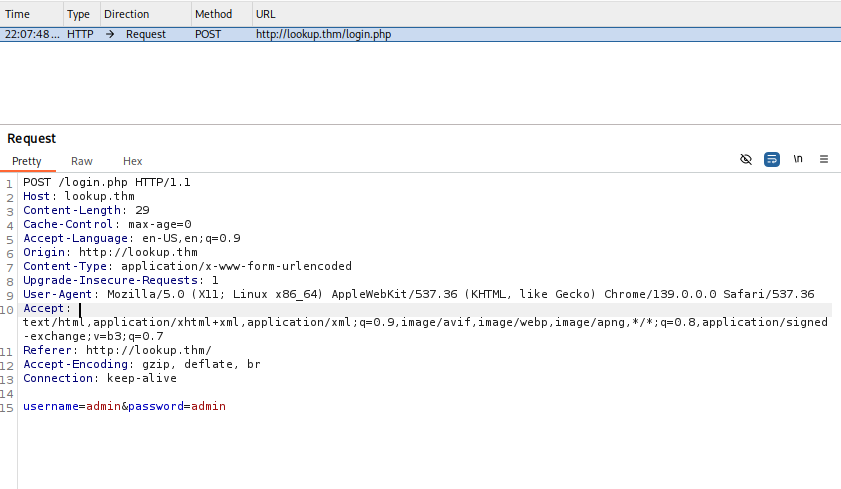This screenshot has width=841, height=489.
Task: Click the 22:07:48 time cell
Action: [32, 34]
